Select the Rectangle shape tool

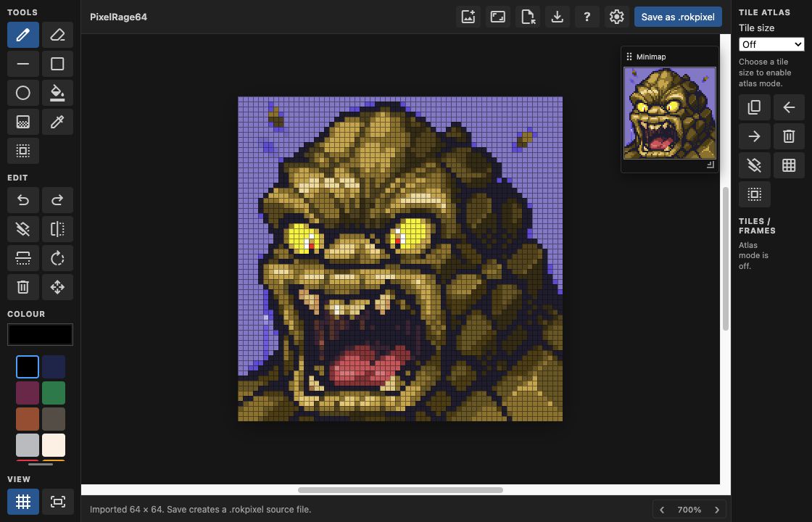[57, 64]
